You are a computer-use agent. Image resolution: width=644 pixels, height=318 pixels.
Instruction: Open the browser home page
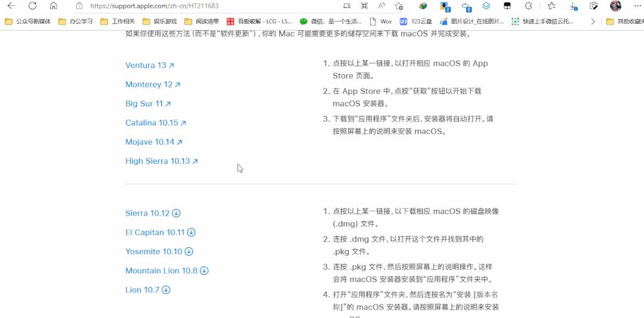coord(53,6)
